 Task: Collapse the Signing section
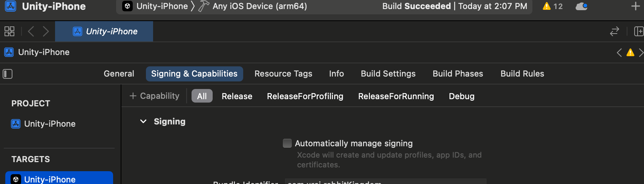tap(143, 121)
